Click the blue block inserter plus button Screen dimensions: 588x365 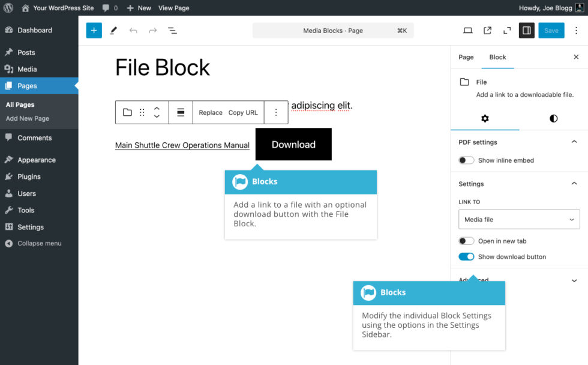[x=94, y=31]
